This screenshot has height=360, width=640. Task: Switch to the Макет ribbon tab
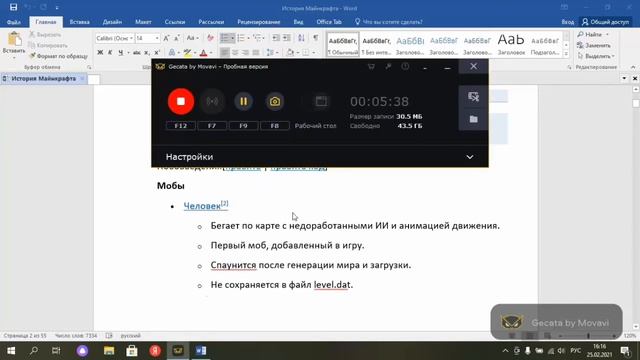[x=143, y=22]
